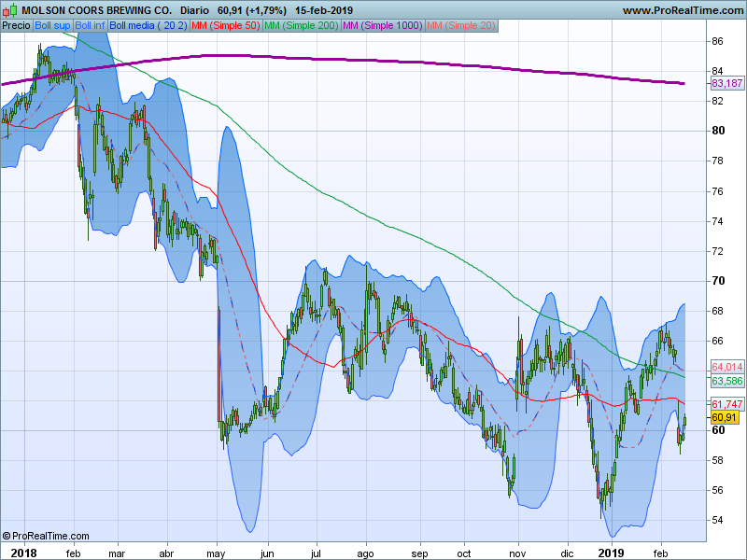Click the candlestick icon beside the title
The width and height of the screenshot is (747, 560).
point(9,10)
